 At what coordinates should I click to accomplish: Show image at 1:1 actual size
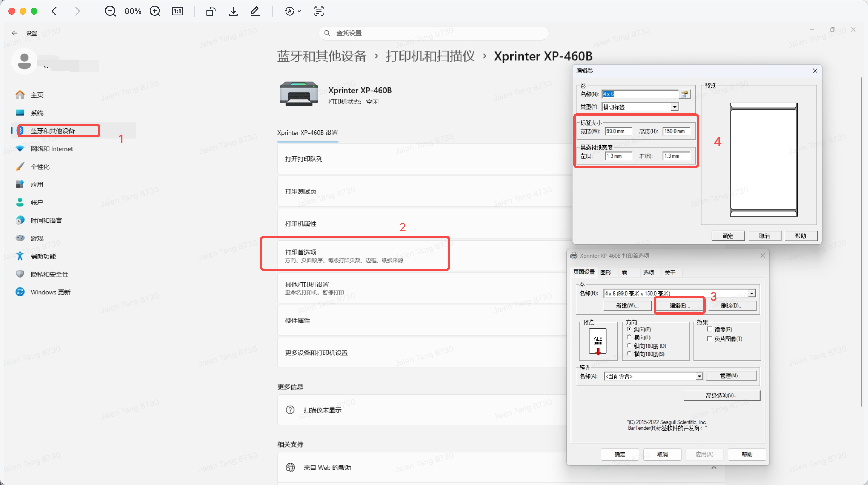177,11
